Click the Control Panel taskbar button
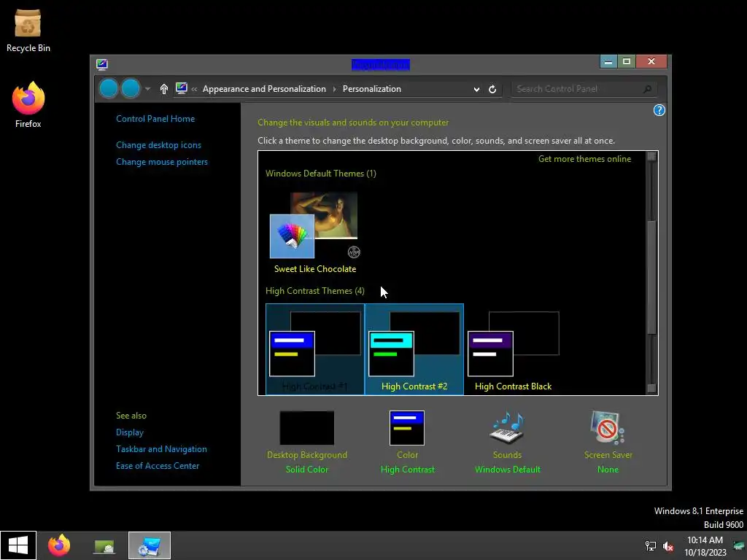 click(149, 545)
